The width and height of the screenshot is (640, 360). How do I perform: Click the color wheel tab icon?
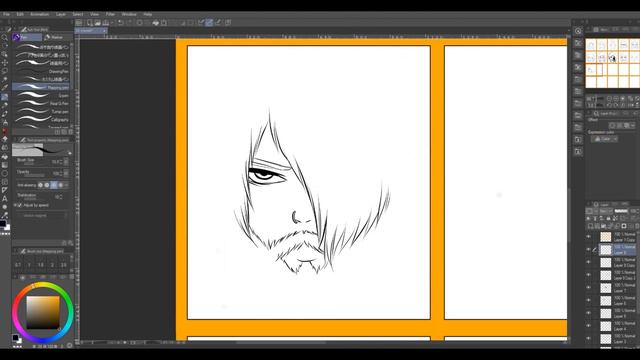coord(22,277)
